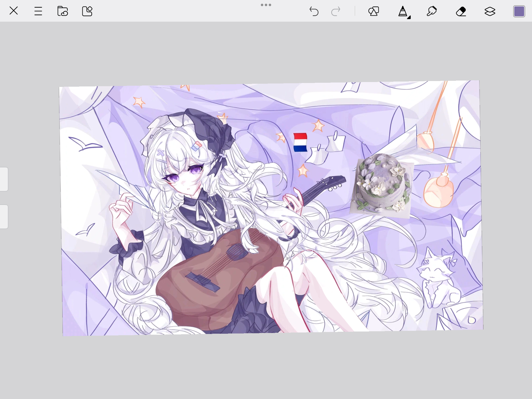Click the French flag image on canvas

tap(300, 142)
